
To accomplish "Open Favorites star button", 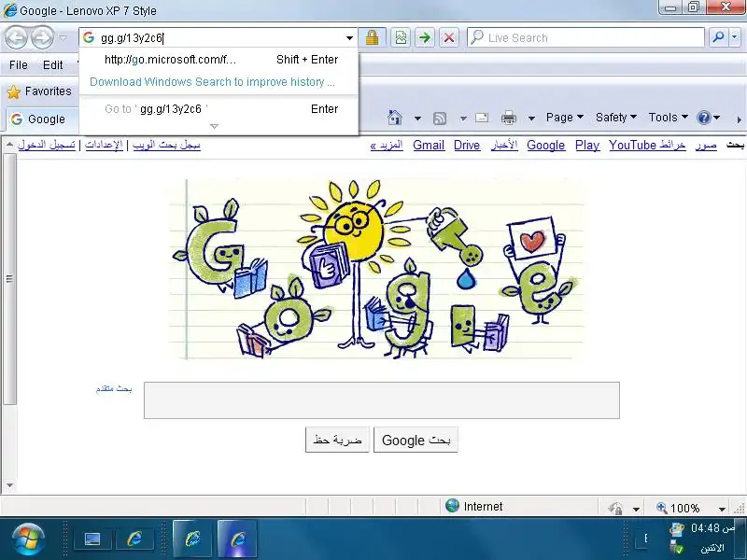I will tap(39, 91).
